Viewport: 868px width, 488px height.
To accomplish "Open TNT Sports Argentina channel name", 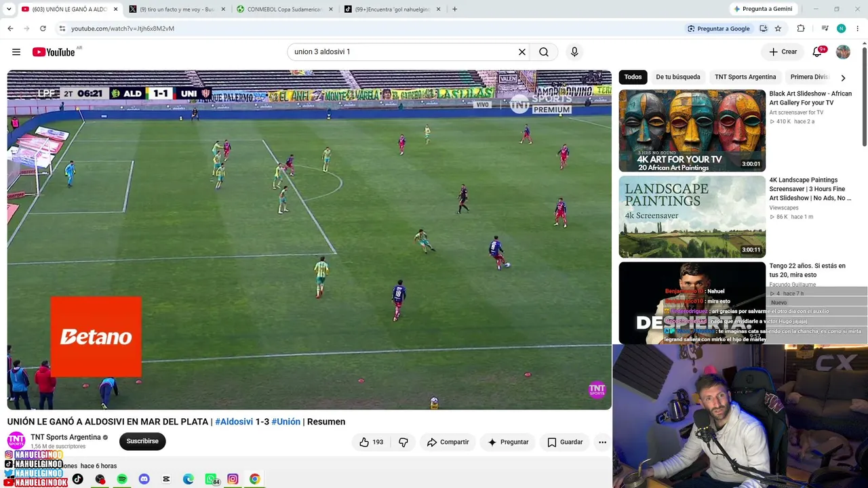I will [x=65, y=437].
